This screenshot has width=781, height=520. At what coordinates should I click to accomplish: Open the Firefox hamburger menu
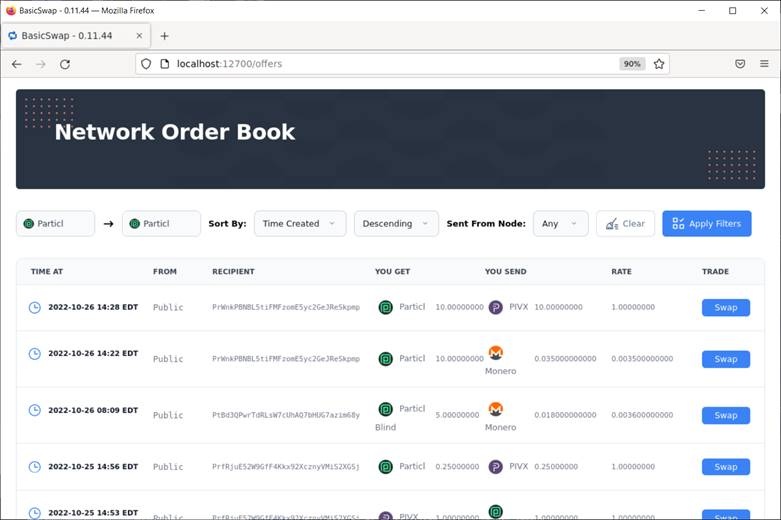click(x=764, y=64)
